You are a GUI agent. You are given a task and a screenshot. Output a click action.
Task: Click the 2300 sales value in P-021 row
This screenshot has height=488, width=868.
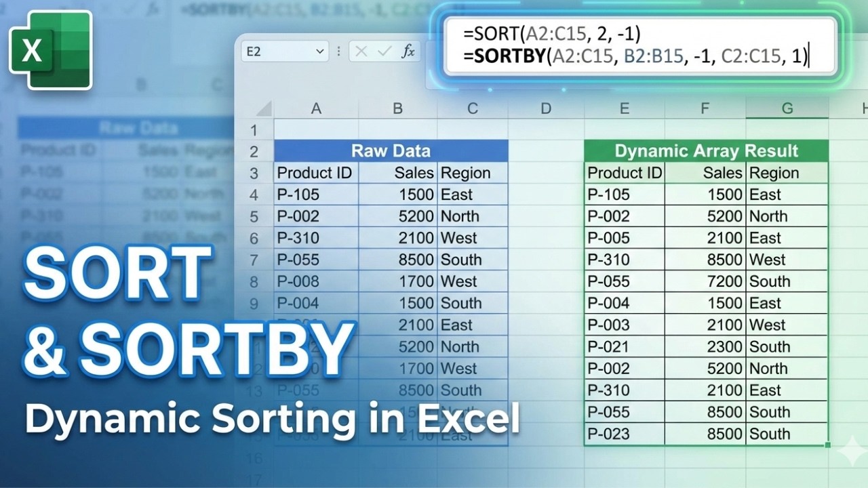point(705,346)
